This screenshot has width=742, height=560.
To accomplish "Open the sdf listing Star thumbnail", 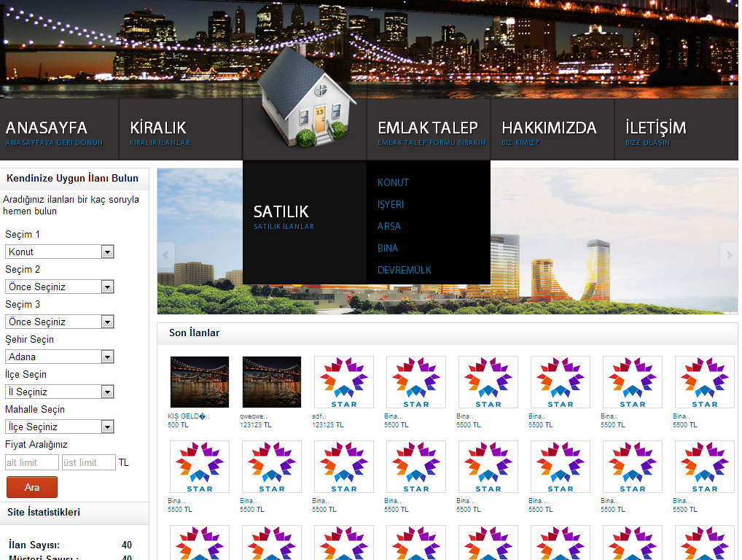I will click(x=343, y=382).
